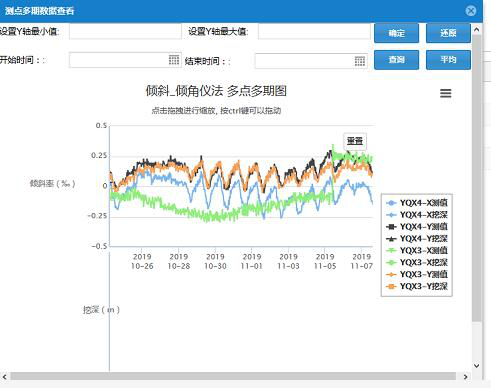Click the 确定 confirm button
Screen dimensions: 491x388
396,33
